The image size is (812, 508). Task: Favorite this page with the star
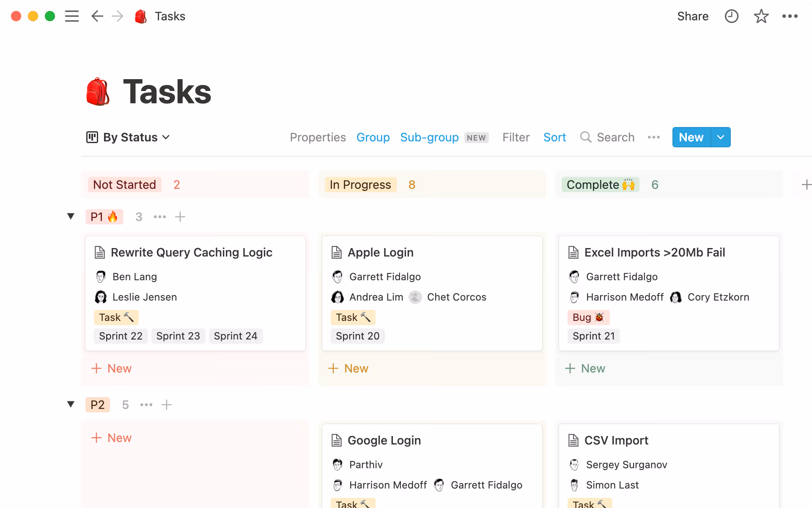click(761, 16)
